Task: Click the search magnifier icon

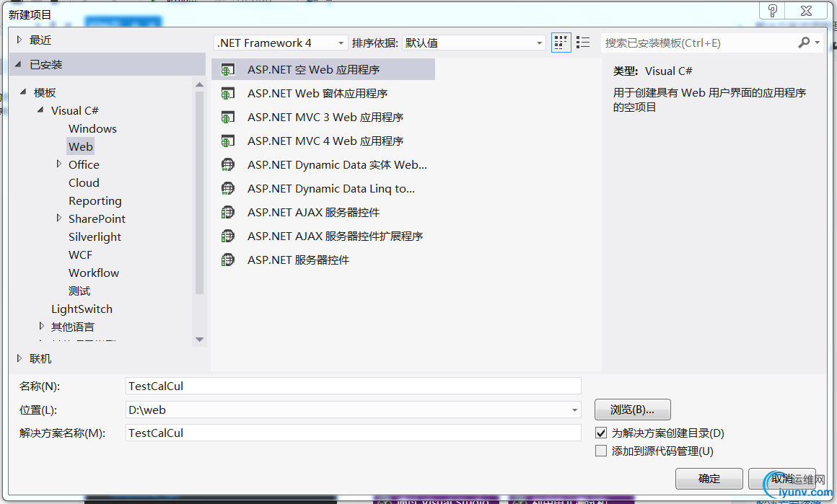Action: pyautogui.click(x=804, y=43)
